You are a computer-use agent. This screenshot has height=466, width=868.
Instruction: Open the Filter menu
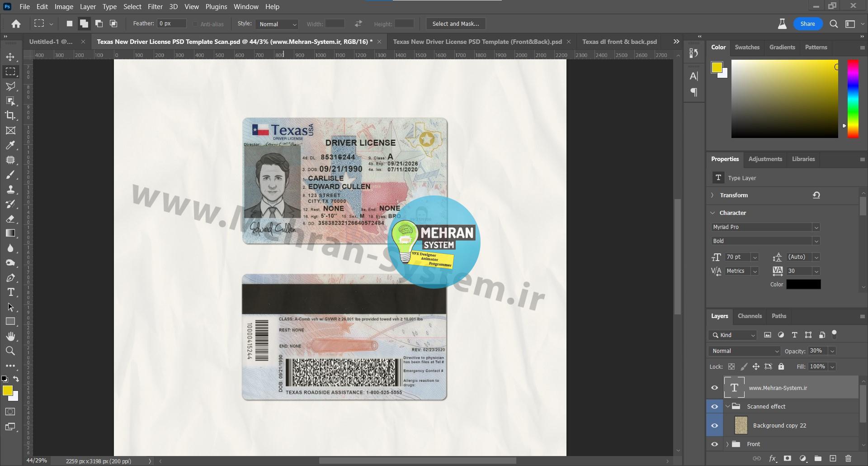155,7
